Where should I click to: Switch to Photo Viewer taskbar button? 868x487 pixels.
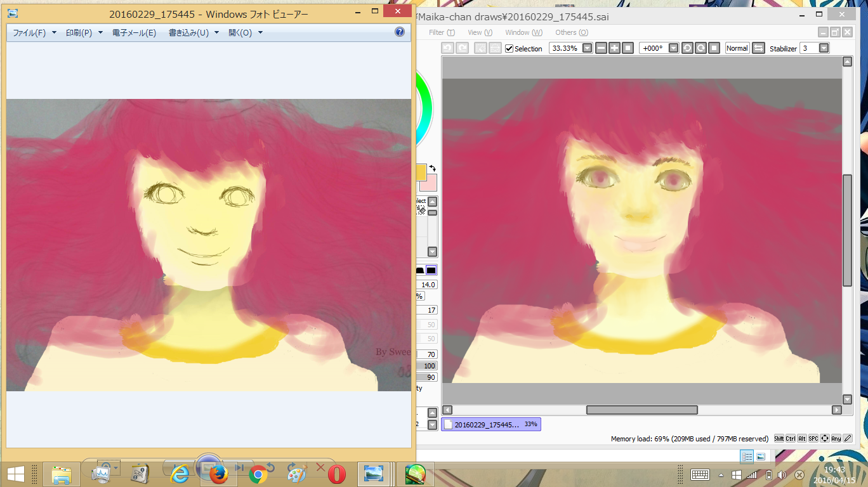pyautogui.click(x=373, y=474)
